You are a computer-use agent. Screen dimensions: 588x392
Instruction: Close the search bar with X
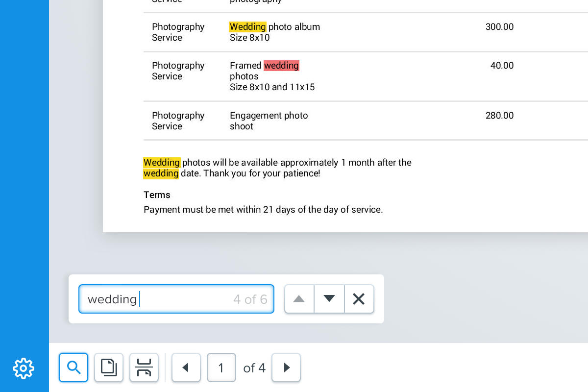point(359,299)
